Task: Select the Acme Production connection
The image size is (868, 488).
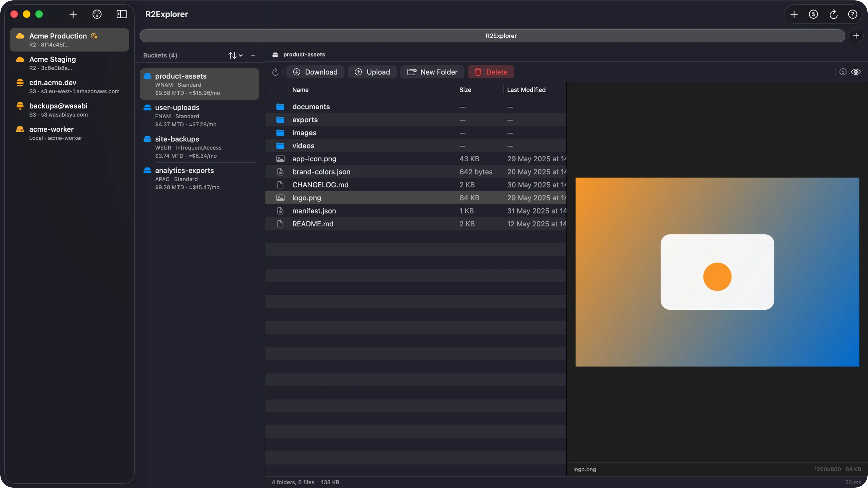Action: (69, 40)
